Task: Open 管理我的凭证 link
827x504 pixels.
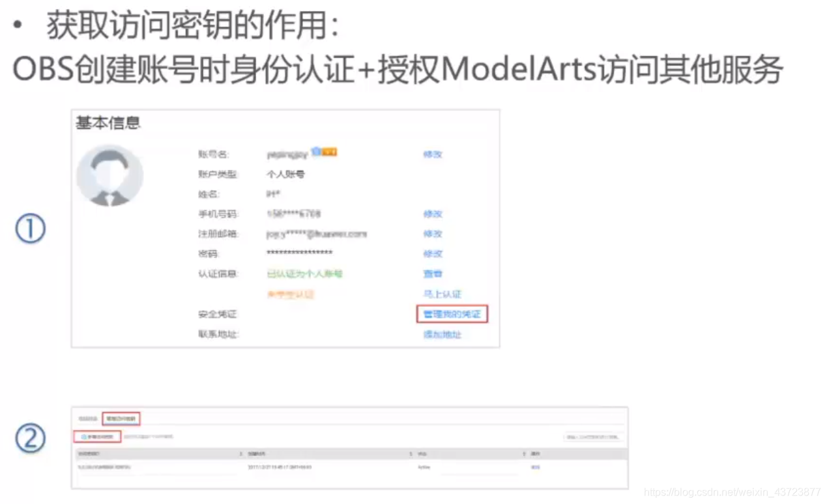Action: [x=452, y=314]
